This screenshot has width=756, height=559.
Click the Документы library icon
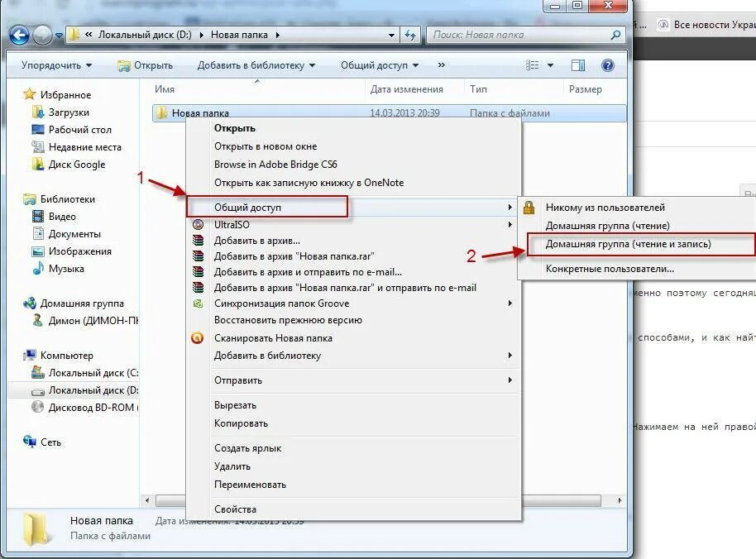pos(38,233)
